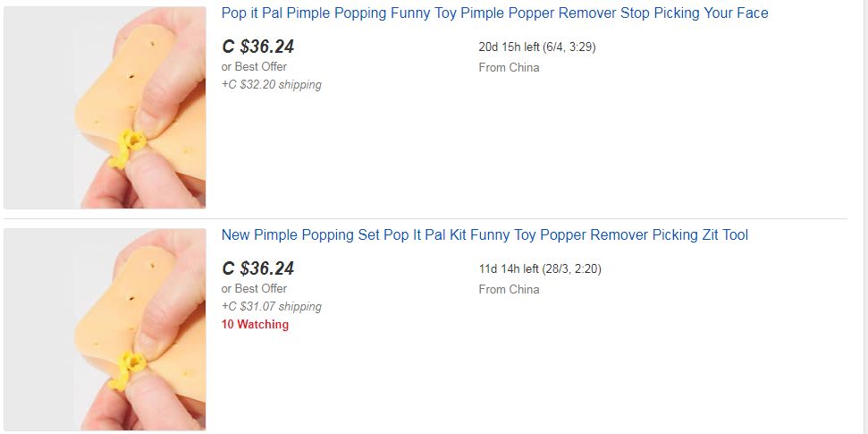
Task: Click the (6/4, 3:29) end date
Action: pyautogui.click(x=569, y=47)
